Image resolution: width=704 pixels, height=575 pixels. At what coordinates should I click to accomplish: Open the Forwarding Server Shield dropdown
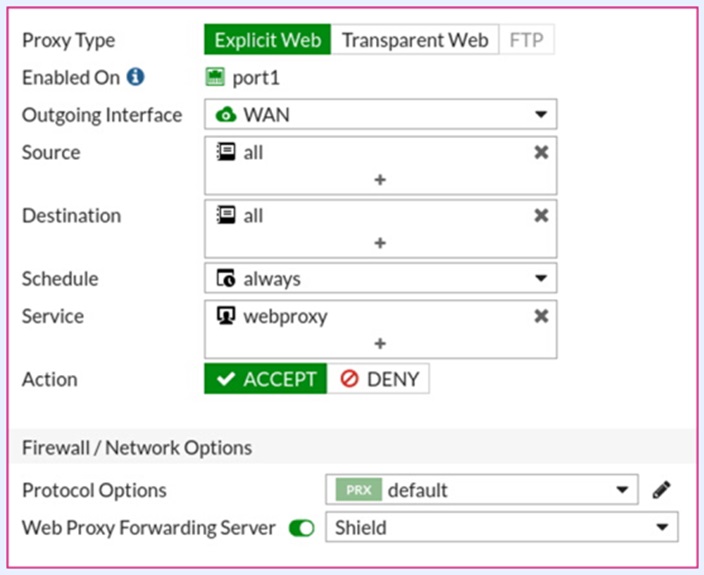(501, 527)
